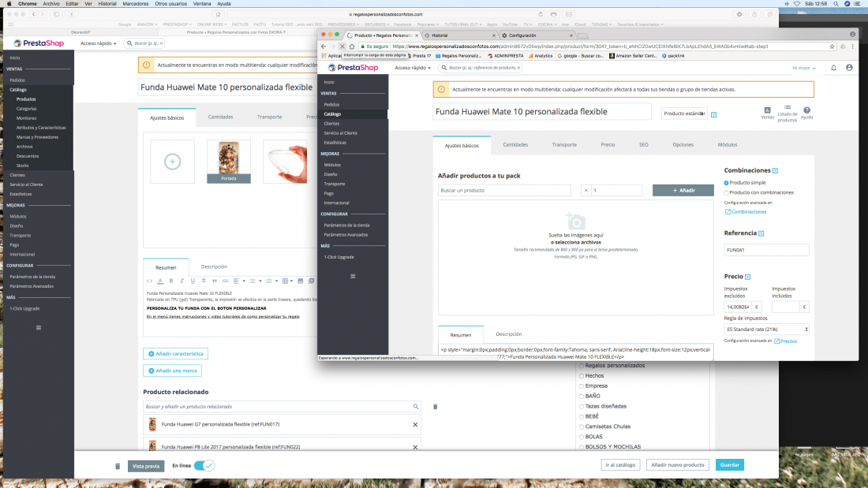Click Referencia input field FUN041
868x488 pixels.
(x=766, y=250)
